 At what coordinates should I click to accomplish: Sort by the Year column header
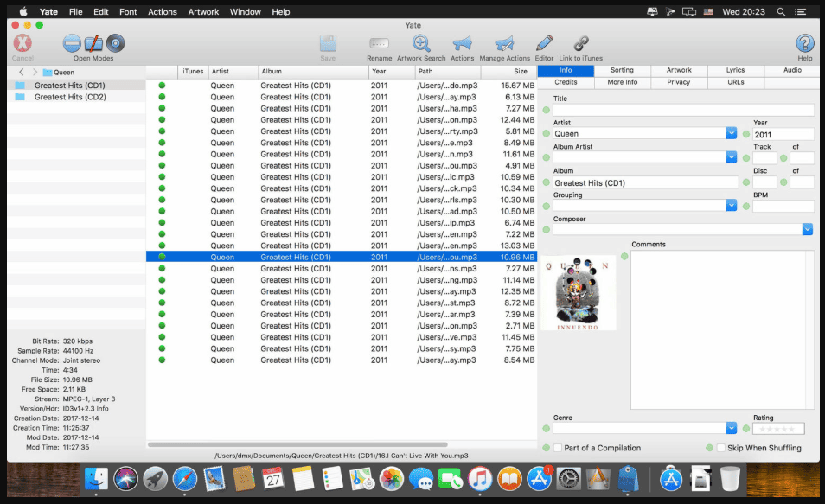click(x=392, y=72)
